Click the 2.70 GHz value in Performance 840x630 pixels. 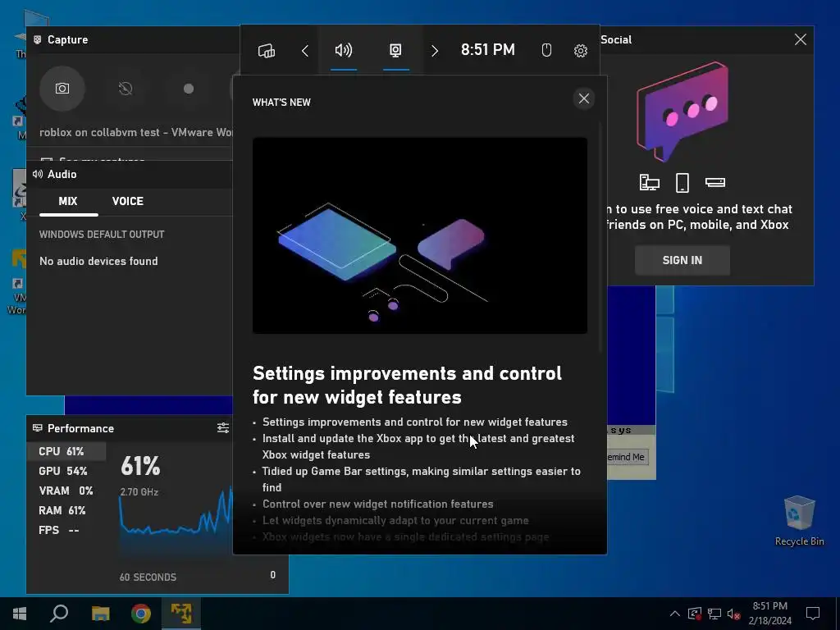coord(139,492)
